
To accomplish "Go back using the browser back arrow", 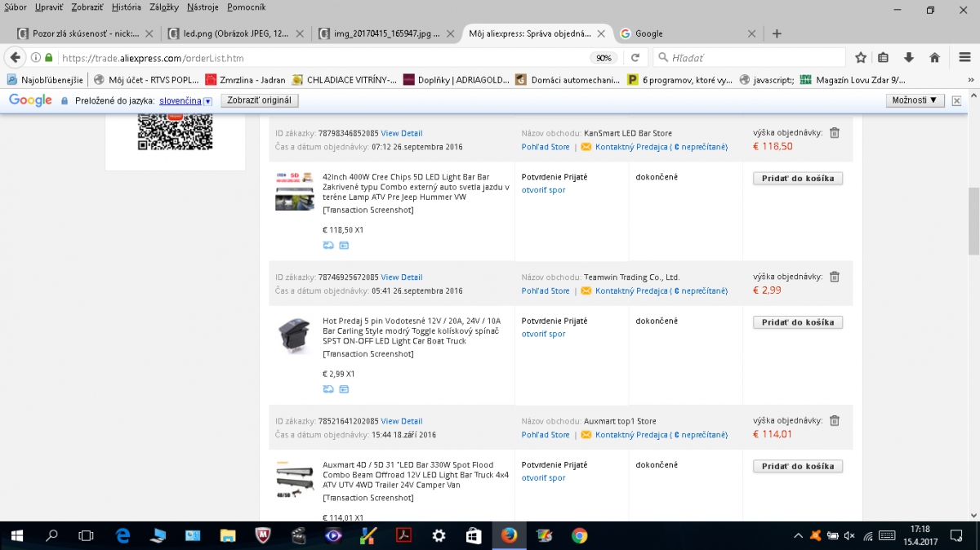I will click(16, 58).
